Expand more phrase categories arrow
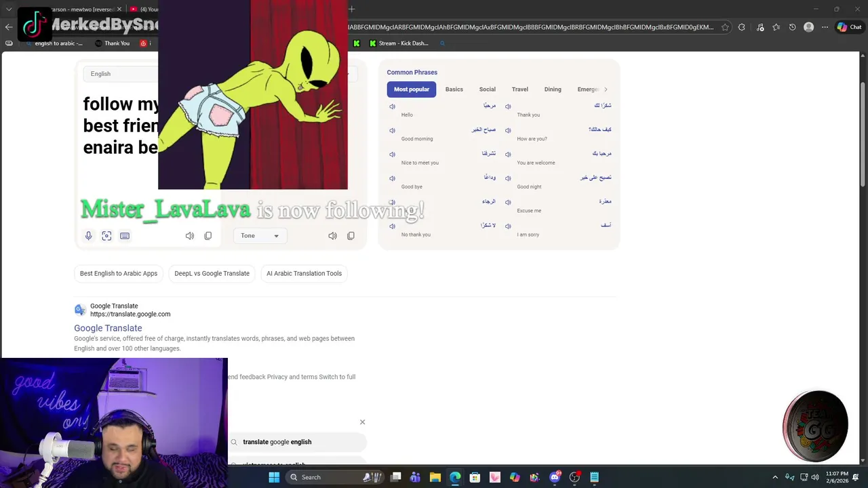Viewport: 868px width, 488px height. (x=606, y=89)
